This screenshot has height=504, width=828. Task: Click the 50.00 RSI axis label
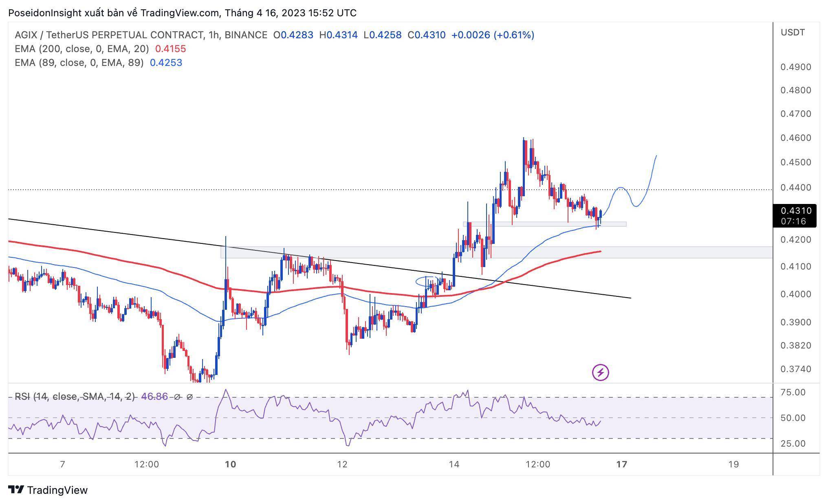tap(793, 418)
